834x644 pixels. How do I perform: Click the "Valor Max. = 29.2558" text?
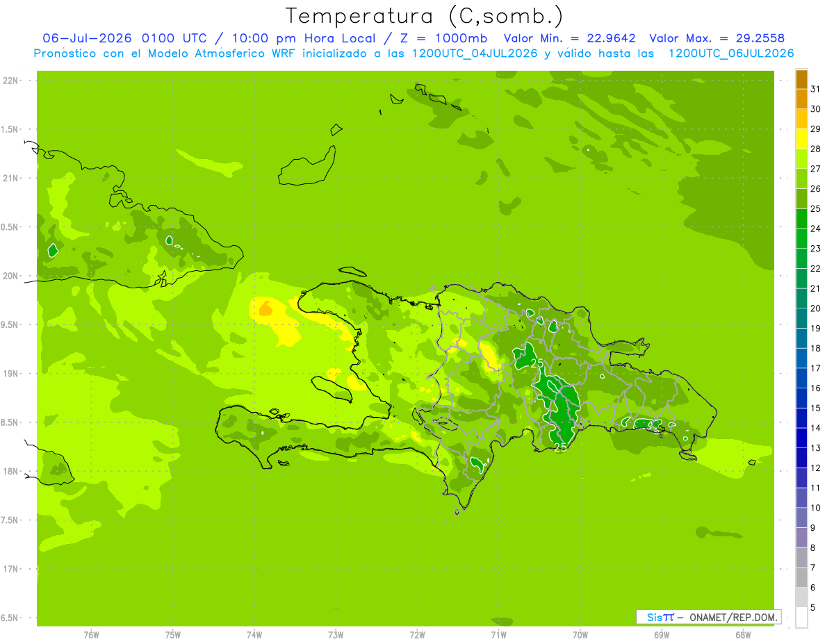[x=718, y=38]
